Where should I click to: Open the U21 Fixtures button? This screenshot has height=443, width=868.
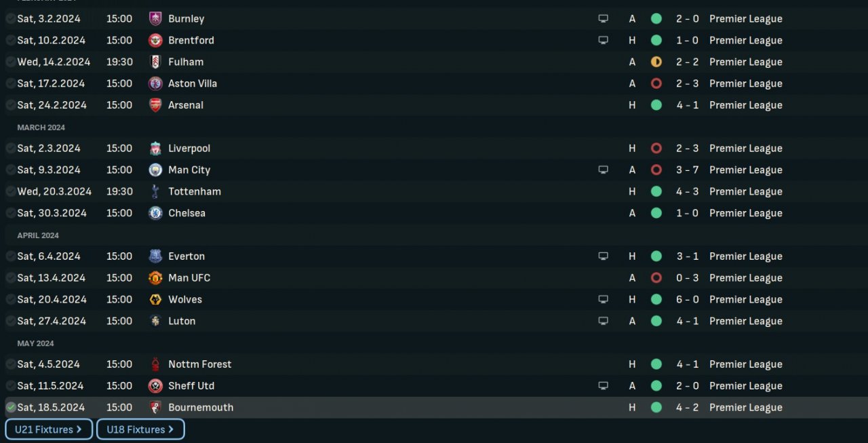pyautogui.click(x=49, y=429)
